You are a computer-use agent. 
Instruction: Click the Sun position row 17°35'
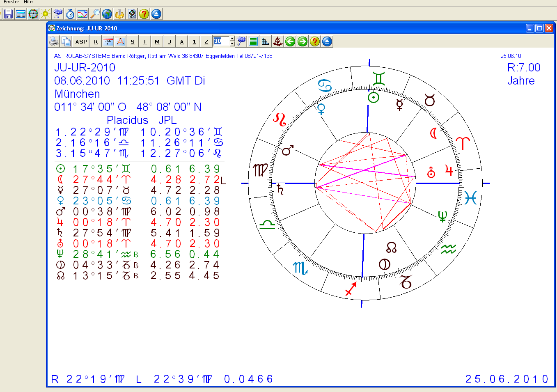click(x=138, y=169)
